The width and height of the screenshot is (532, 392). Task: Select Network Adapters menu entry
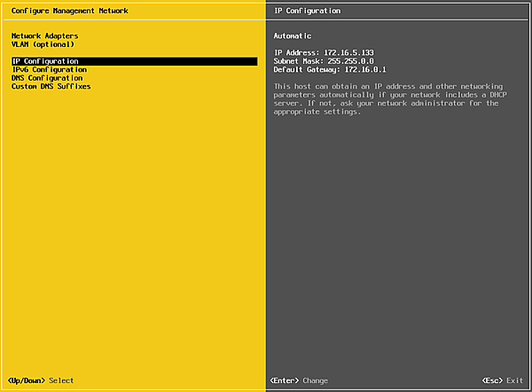click(44, 36)
